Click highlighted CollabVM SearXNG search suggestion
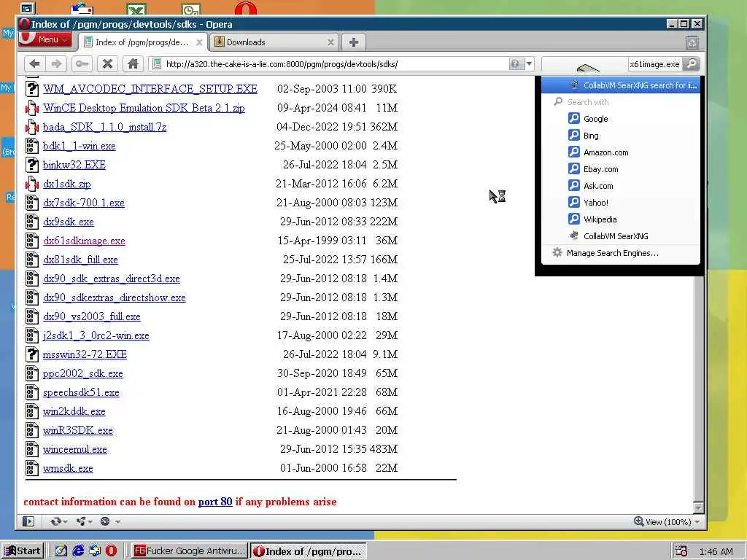The height and width of the screenshot is (560, 747). [621, 85]
